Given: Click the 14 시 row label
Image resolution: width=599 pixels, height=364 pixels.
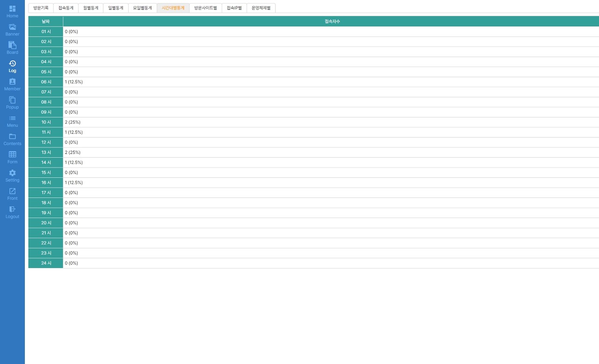Looking at the screenshot, I should 45,162.
